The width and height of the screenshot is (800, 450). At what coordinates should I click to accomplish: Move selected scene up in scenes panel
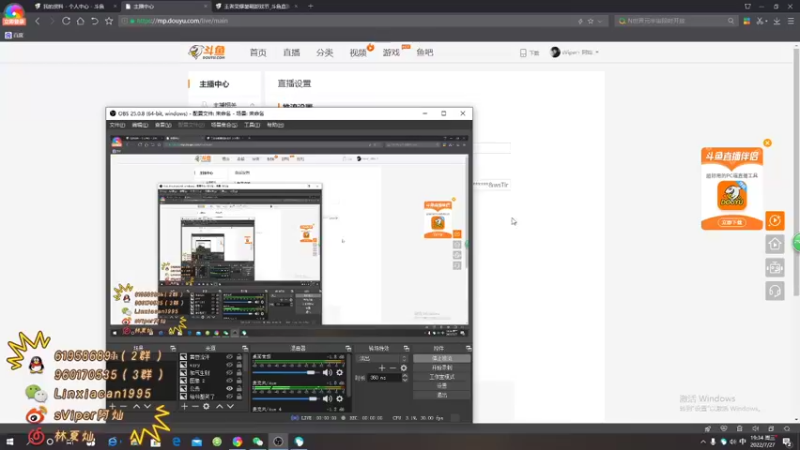[x=136, y=407]
